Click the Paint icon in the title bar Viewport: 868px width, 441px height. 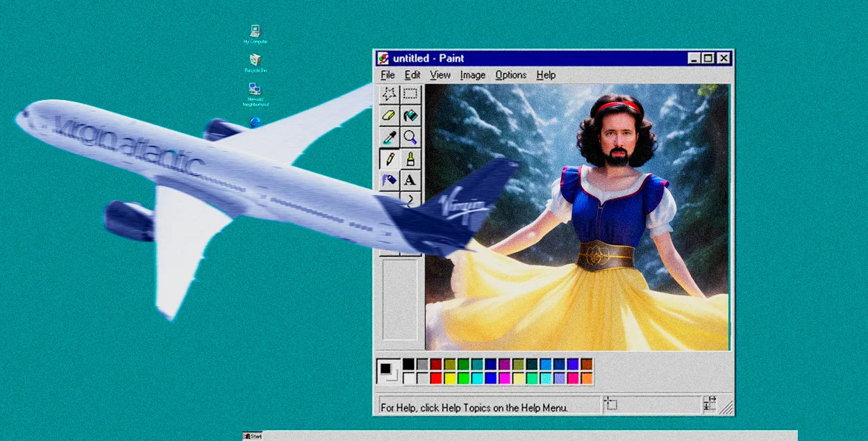click(x=383, y=58)
